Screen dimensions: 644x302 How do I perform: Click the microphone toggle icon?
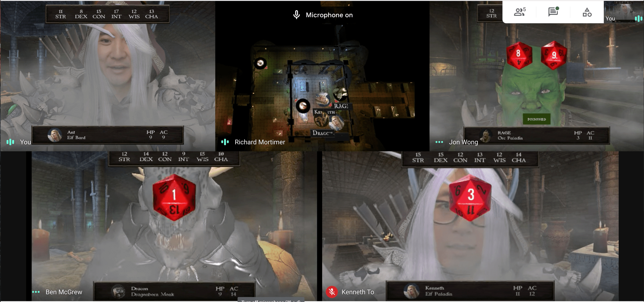[x=295, y=15]
